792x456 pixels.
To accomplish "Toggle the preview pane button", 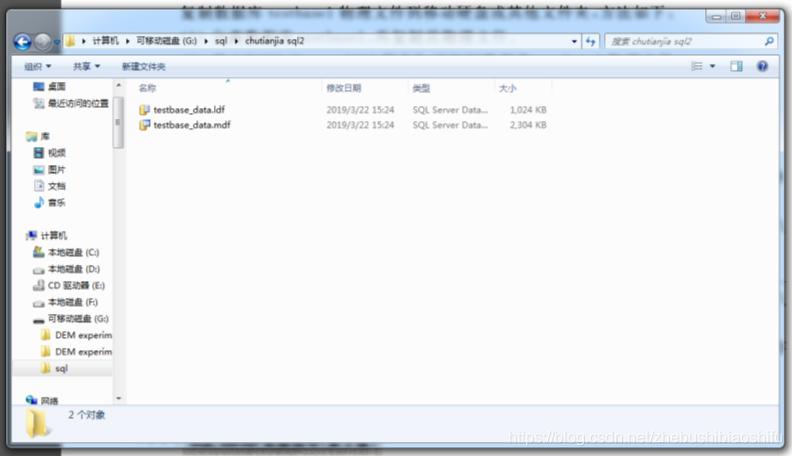I will click(x=736, y=66).
